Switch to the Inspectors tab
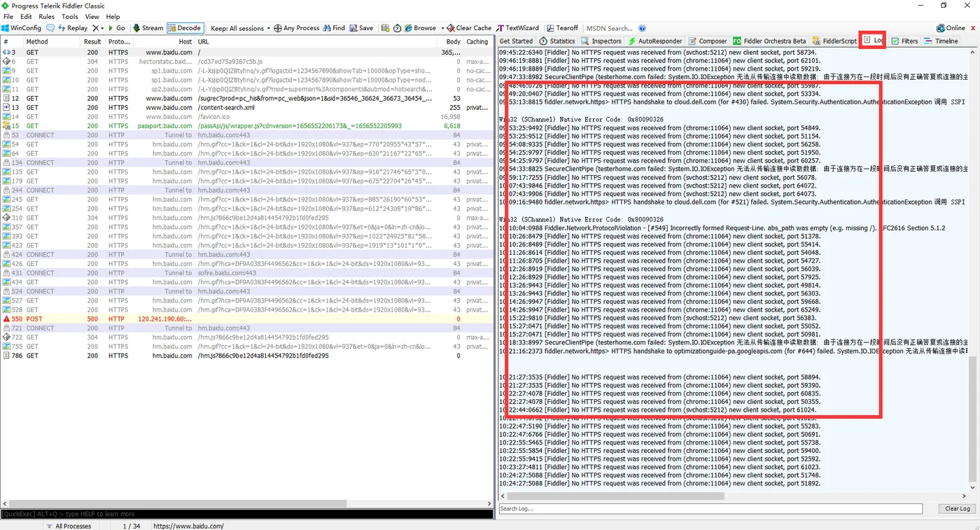This screenshot has width=980, height=530. (x=601, y=41)
